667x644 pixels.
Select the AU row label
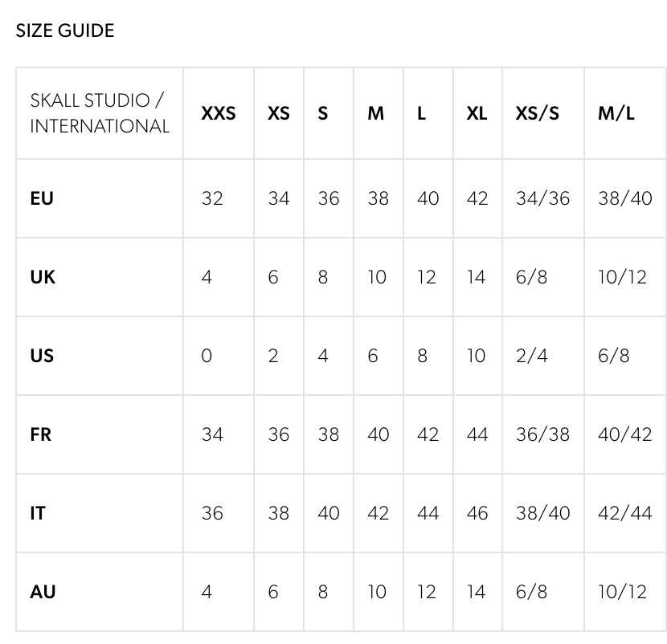point(43,592)
